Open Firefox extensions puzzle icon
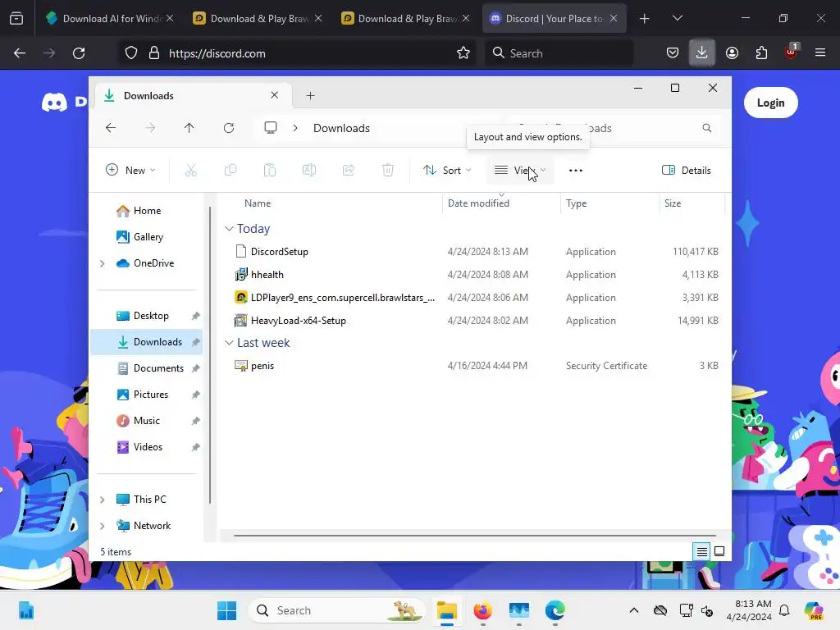Screen dimensions: 840x630 point(761,52)
